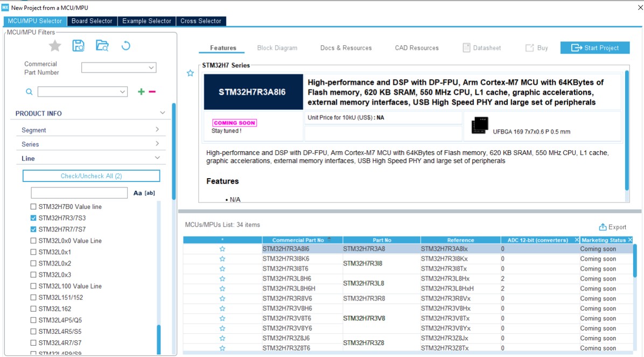Open the Block Diagram tab
644x357 pixels.
(277, 48)
